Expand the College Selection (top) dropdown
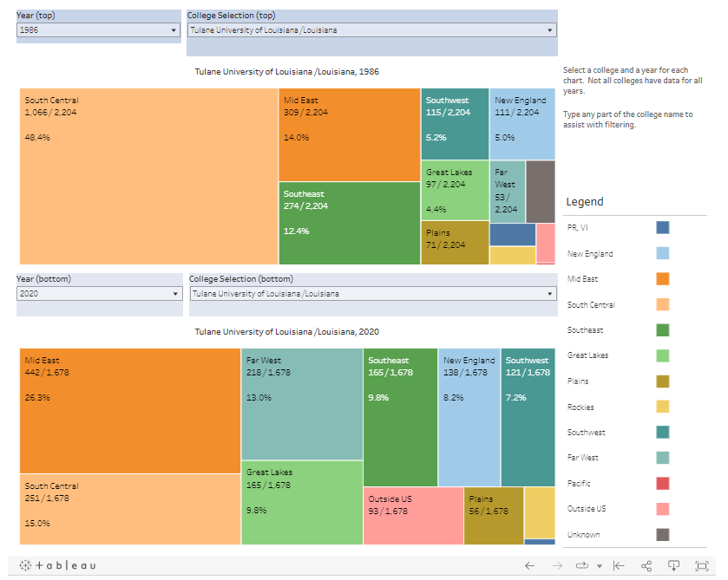This screenshot has height=580, width=728. pos(371,29)
